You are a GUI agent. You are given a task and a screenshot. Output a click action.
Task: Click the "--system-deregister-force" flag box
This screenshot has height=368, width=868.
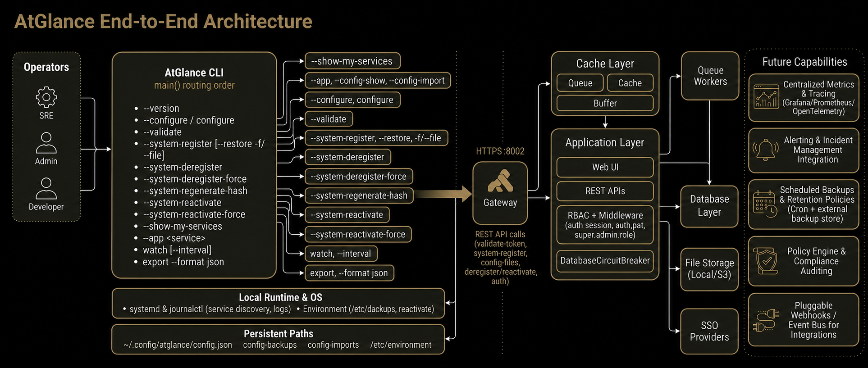(x=359, y=176)
